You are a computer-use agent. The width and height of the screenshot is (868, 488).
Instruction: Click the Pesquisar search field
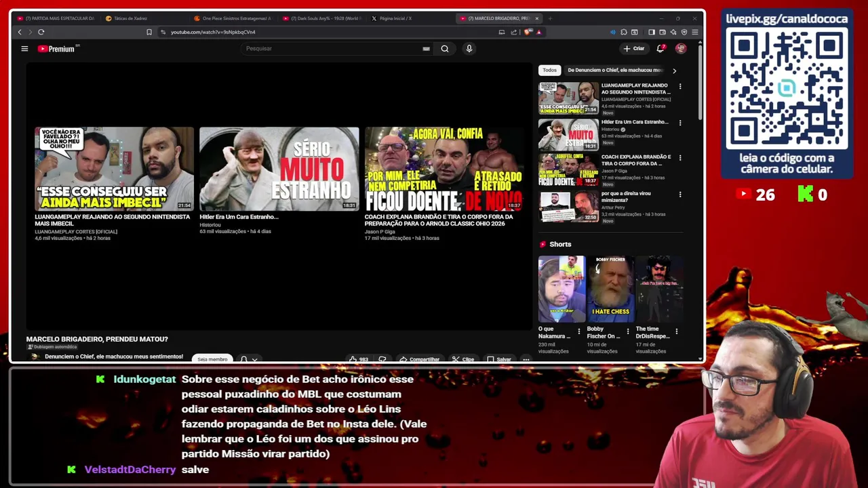(332, 49)
